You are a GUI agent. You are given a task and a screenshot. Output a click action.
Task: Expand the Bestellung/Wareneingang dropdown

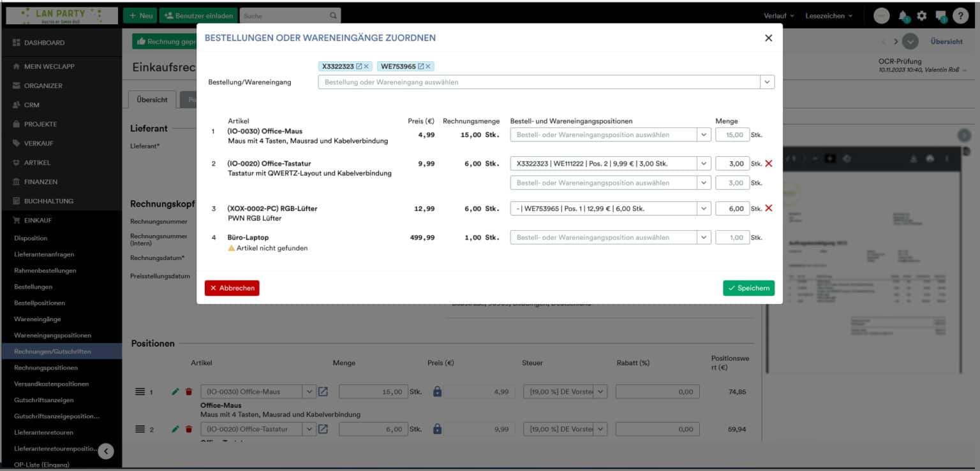(x=767, y=82)
